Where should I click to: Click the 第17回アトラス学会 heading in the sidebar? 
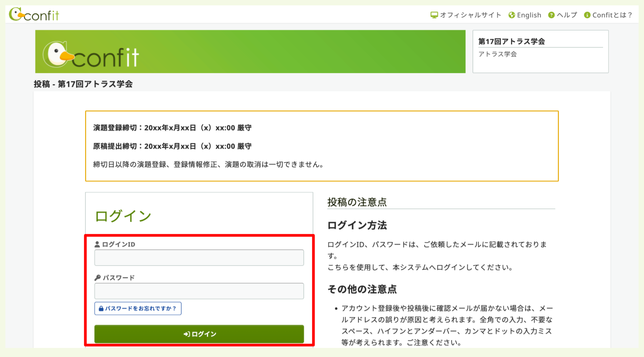pos(512,41)
